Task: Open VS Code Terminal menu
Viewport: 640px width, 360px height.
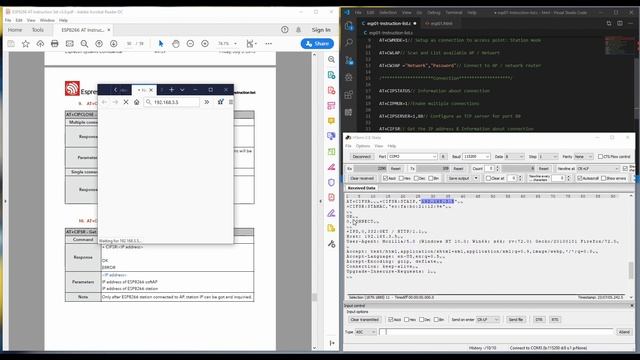Action: 454,13
